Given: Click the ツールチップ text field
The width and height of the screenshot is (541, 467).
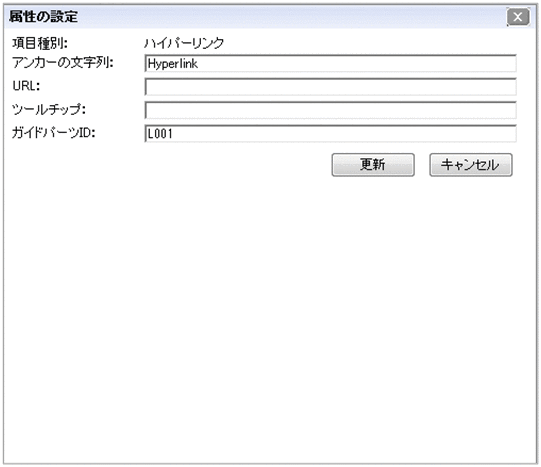Looking at the screenshot, I should pyautogui.click(x=331, y=110).
